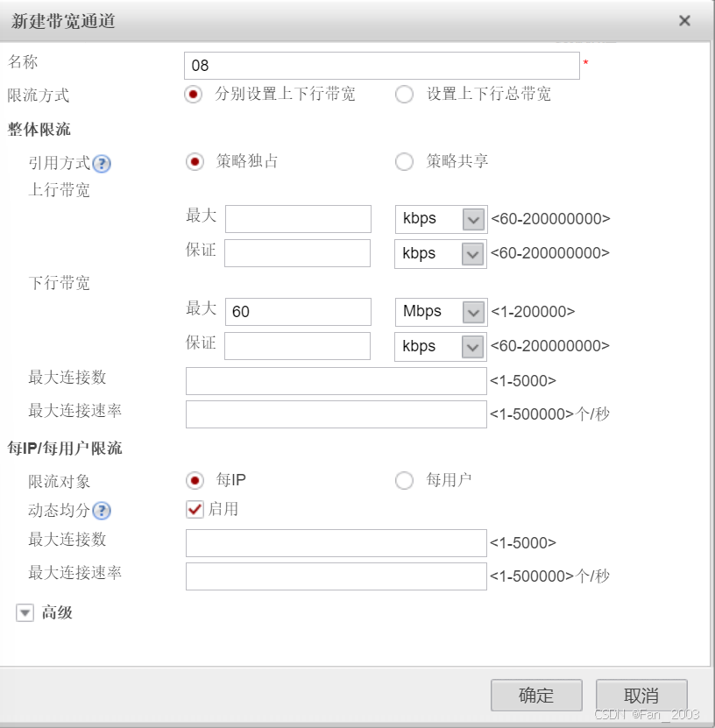Screen dimensions: 715x728
Task: Click the 取消 button
Action: click(x=641, y=695)
